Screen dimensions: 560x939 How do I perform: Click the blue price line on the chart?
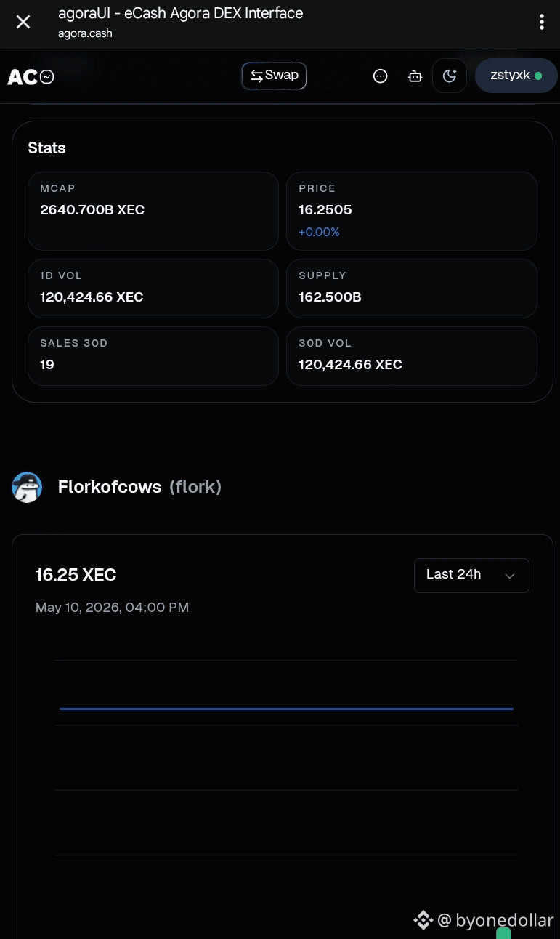pos(286,708)
